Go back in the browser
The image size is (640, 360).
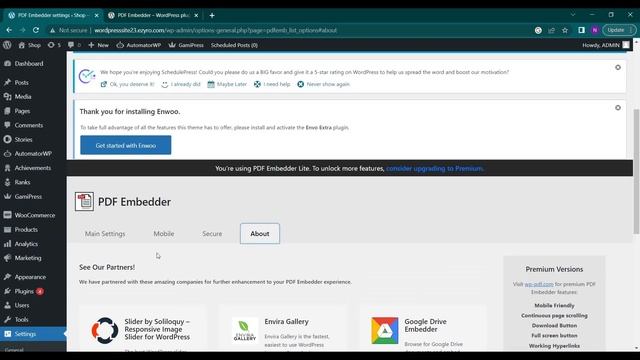(9, 30)
